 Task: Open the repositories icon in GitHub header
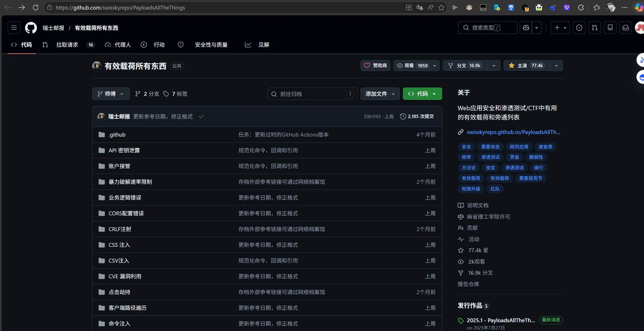pyautogui.click(x=610, y=28)
